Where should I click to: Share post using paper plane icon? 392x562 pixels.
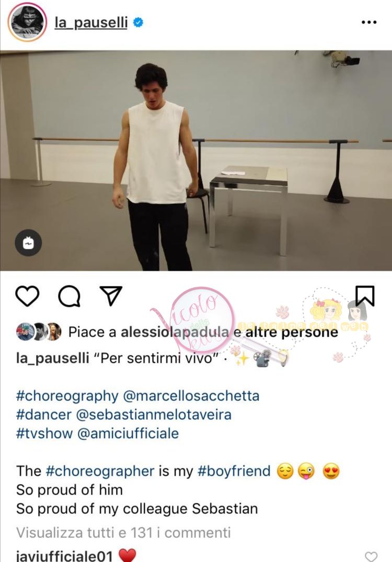click(111, 295)
